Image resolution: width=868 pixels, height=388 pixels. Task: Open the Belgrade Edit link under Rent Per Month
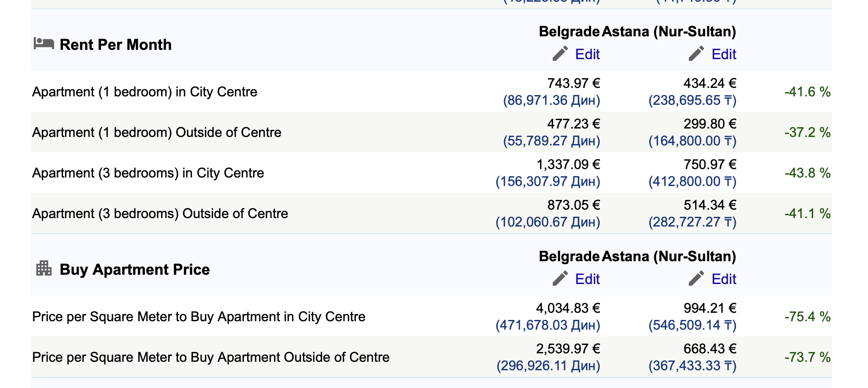[587, 54]
